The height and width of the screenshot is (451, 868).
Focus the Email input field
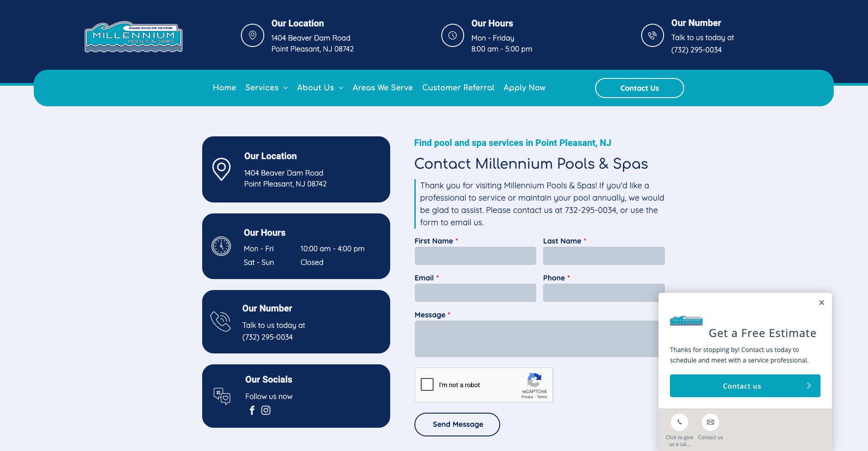(475, 293)
